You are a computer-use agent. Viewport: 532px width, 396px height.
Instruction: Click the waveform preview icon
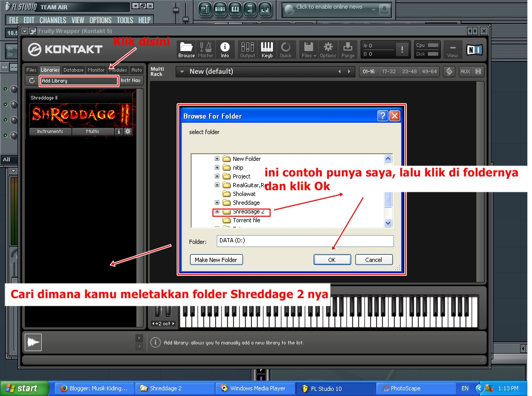pyautogui.click(x=33, y=342)
